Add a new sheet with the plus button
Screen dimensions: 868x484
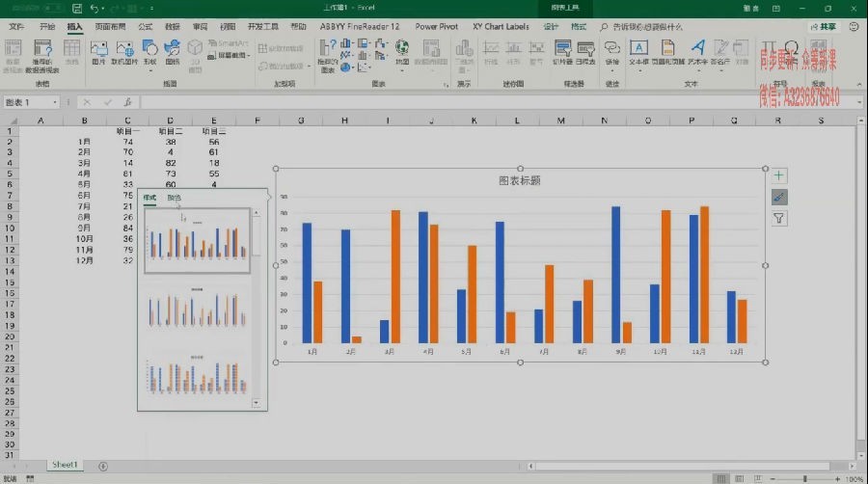(x=103, y=467)
